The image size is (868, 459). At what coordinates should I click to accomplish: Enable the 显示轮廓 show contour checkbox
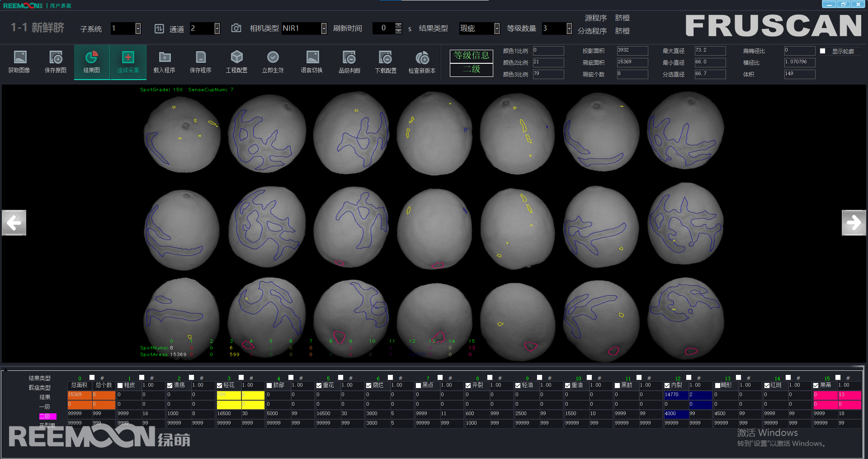(823, 51)
